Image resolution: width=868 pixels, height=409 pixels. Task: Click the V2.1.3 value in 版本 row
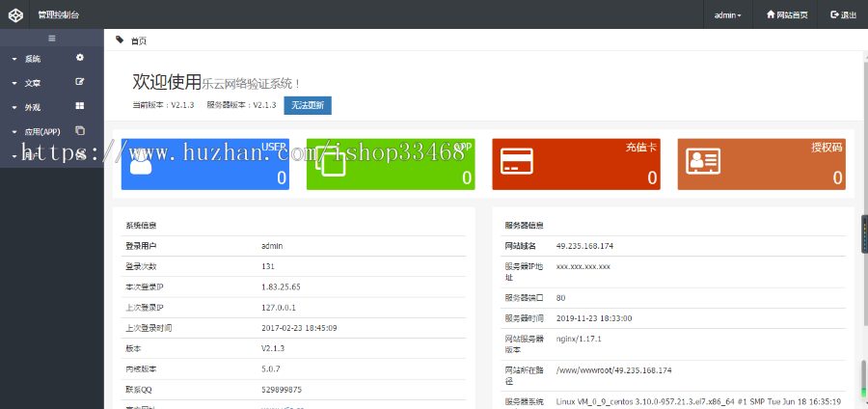[272, 348]
